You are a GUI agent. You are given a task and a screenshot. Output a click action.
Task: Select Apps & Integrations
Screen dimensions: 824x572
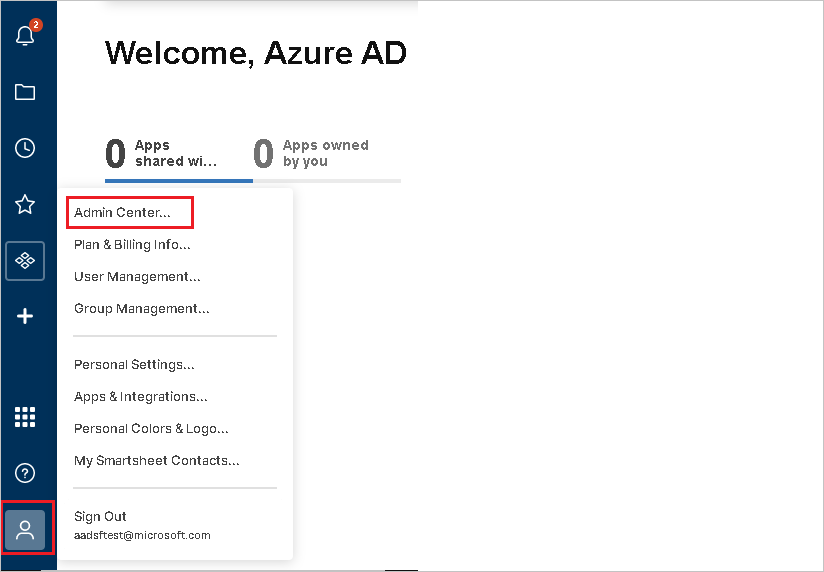tap(141, 396)
